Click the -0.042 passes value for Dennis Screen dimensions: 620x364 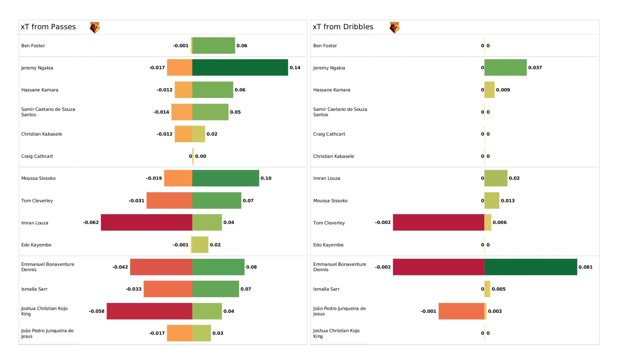coord(120,267)
